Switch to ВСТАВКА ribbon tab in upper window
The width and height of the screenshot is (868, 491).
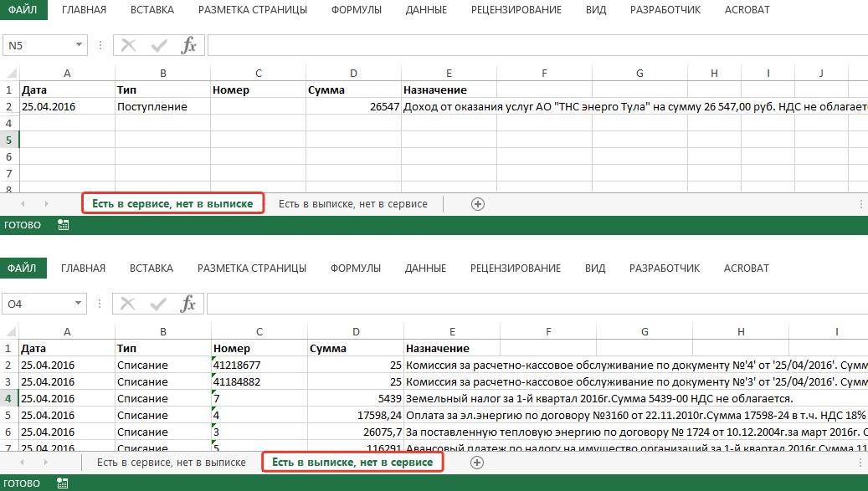[x=152, y=10]
